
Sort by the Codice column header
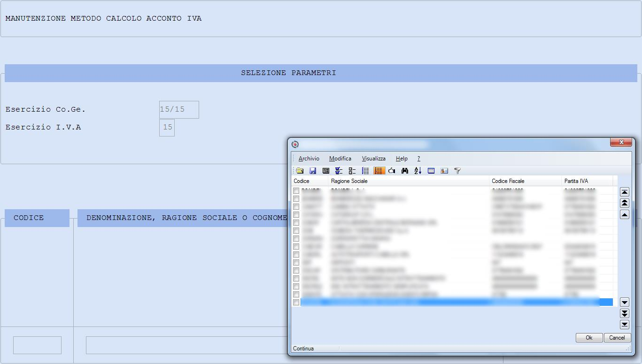[x=309, y=181]
